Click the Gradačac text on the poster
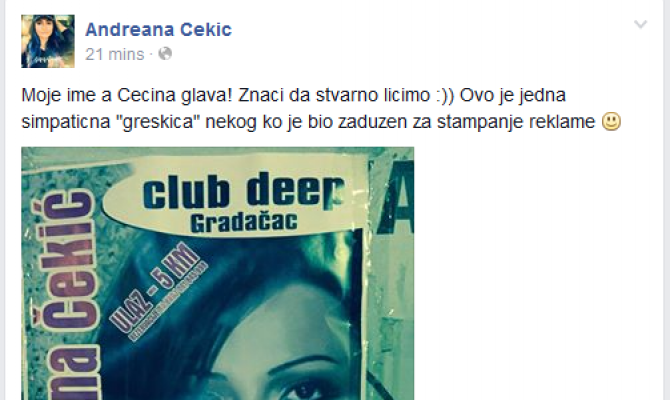Screen dimensions: 670x400 244,223
